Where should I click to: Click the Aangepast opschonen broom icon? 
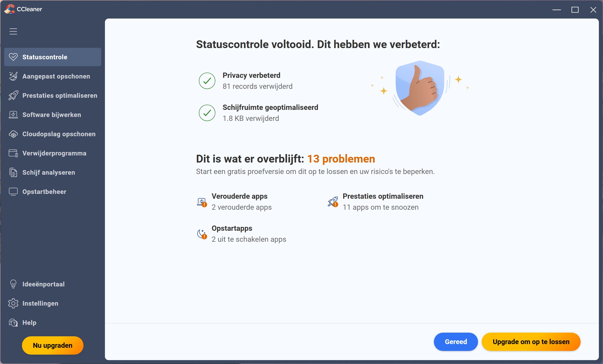pos(13,76)
